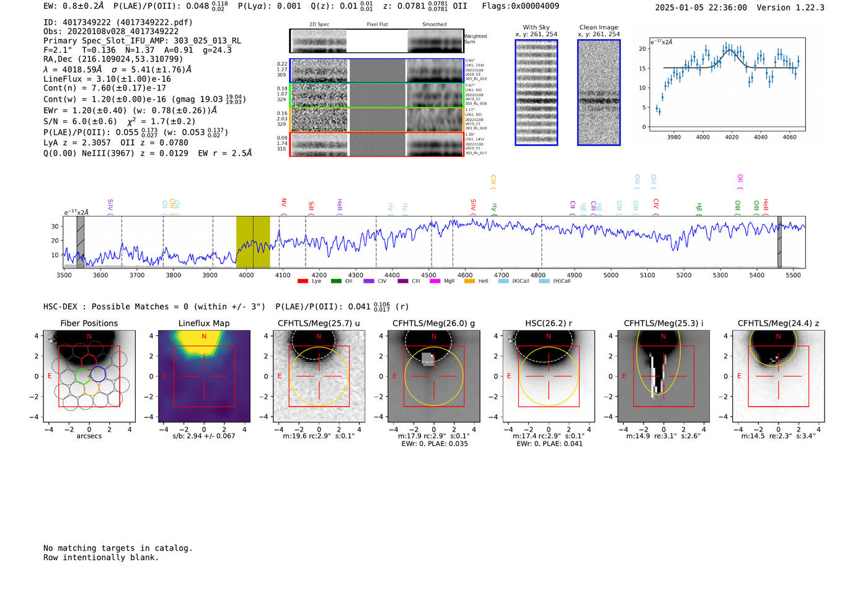Click the ID: 4017349222 line
The height and width of the screenshot is (591, 868).
118,22
